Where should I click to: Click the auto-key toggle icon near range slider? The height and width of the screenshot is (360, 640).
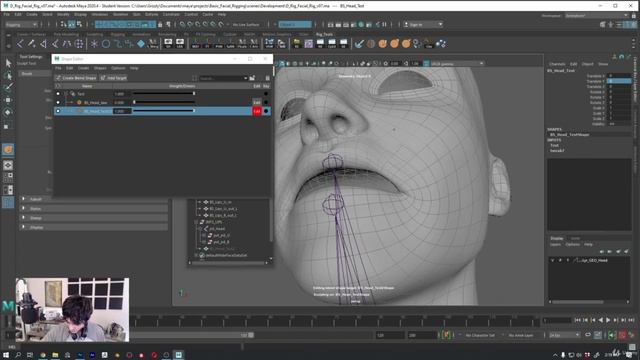pos(622,335)
